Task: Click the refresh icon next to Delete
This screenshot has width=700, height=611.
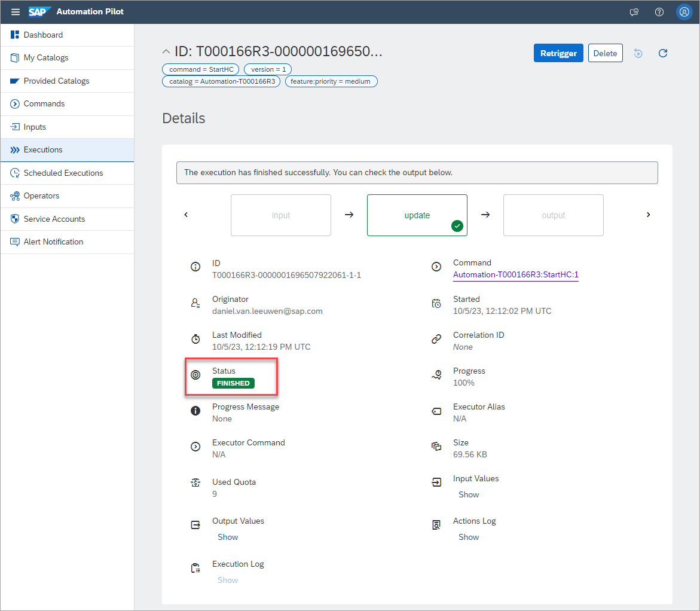Action: [x=663, y=53]
